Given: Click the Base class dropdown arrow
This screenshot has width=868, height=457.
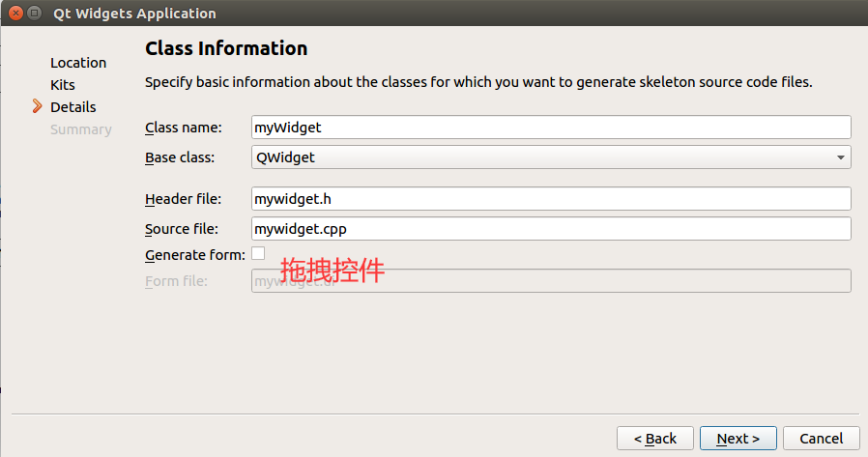Looking at the screenshot, I should (x=840, y=157).
